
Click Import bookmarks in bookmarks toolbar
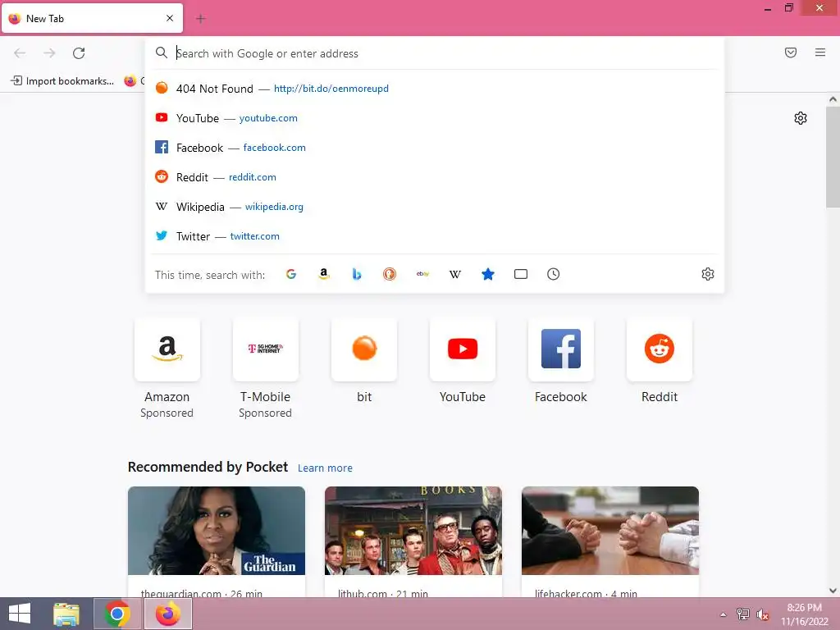[62, 81]
